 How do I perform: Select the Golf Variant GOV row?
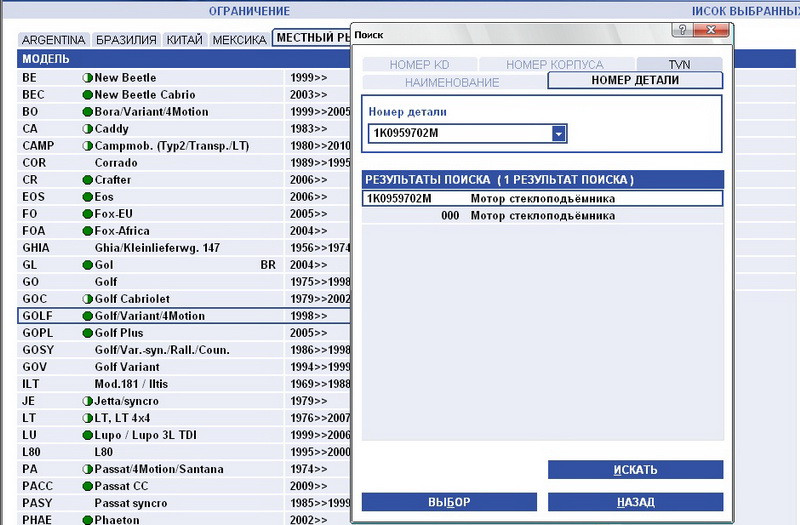(x=184, y=367)
